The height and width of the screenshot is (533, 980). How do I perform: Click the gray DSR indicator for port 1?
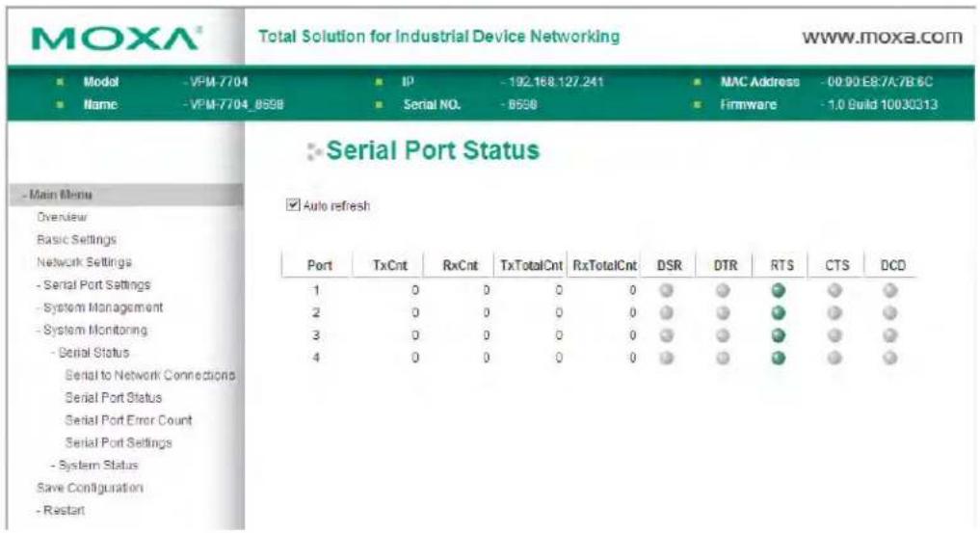pyautogui.click(x=666, y=290)
